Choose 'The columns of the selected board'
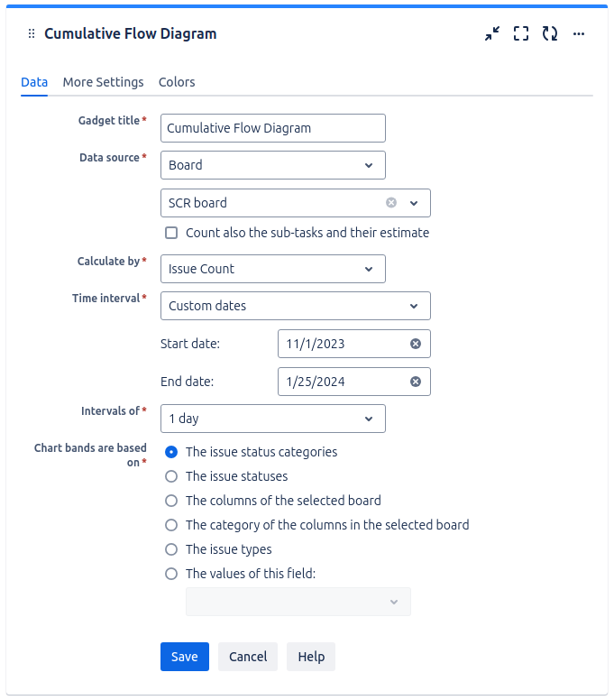 pyautogui.click(x=171, y=501)
